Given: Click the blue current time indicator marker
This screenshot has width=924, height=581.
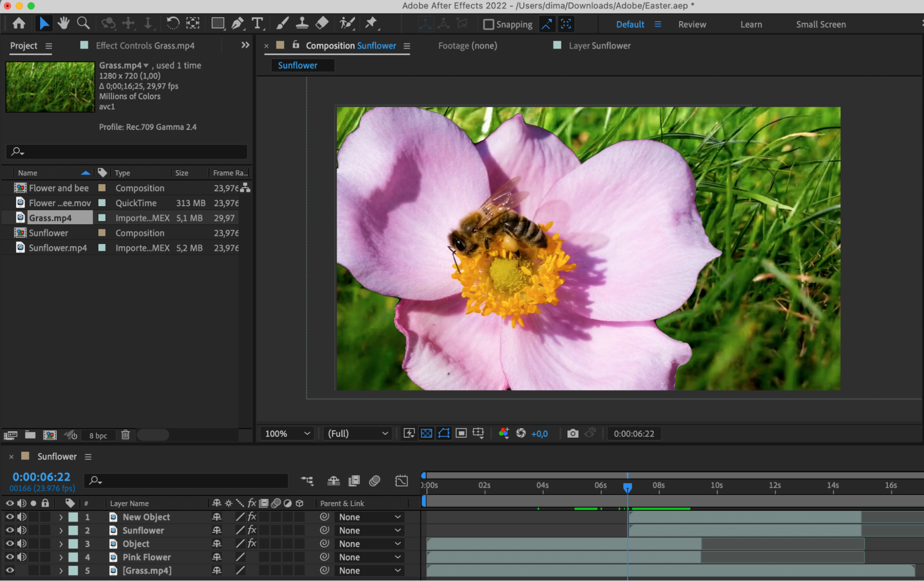Looking at the screenshot, I should click(627, 487).
